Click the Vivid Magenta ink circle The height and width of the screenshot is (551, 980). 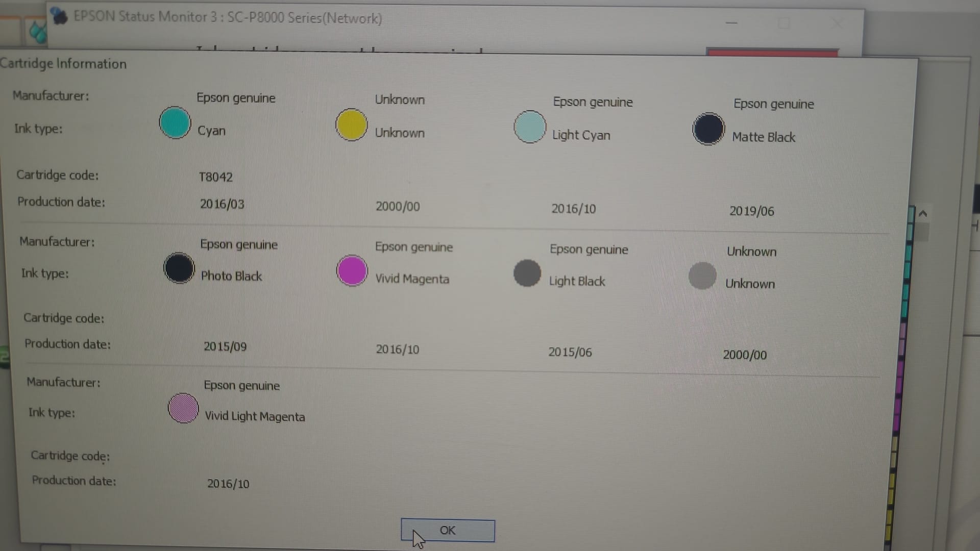(352, 270)
